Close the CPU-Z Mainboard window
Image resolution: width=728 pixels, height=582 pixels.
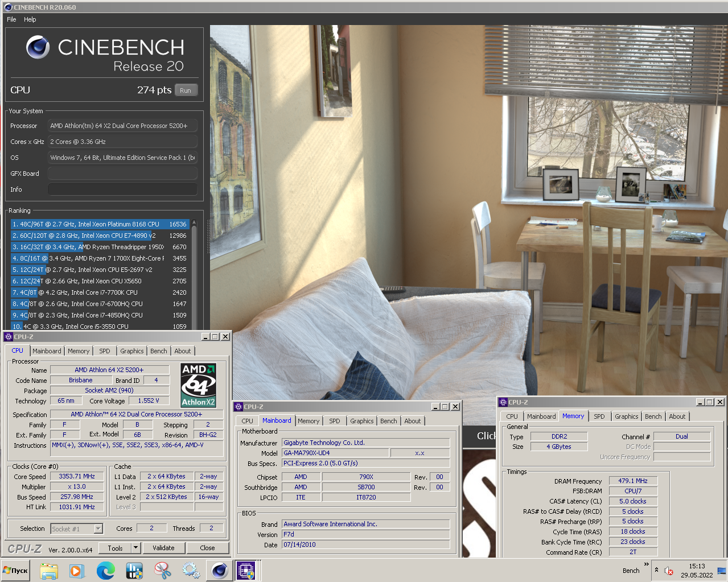click(x=455, y=407)
